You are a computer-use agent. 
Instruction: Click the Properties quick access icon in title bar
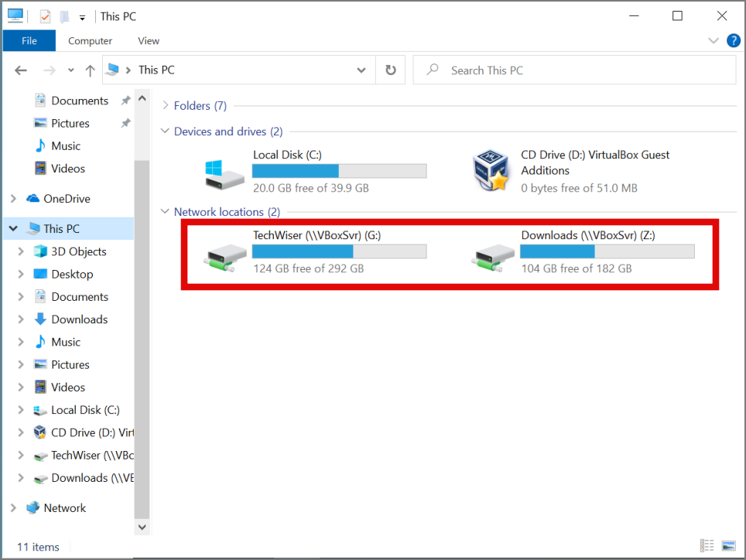pos(45,17)
